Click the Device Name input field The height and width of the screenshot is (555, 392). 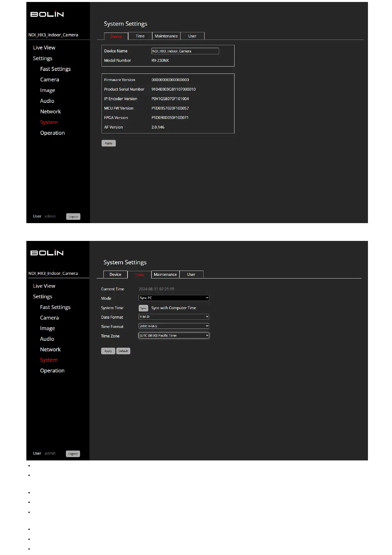(x=185, y=51)
